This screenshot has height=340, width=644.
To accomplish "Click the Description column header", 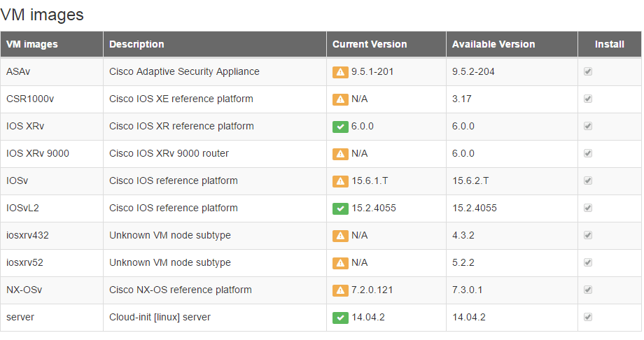I will (136, 44).
